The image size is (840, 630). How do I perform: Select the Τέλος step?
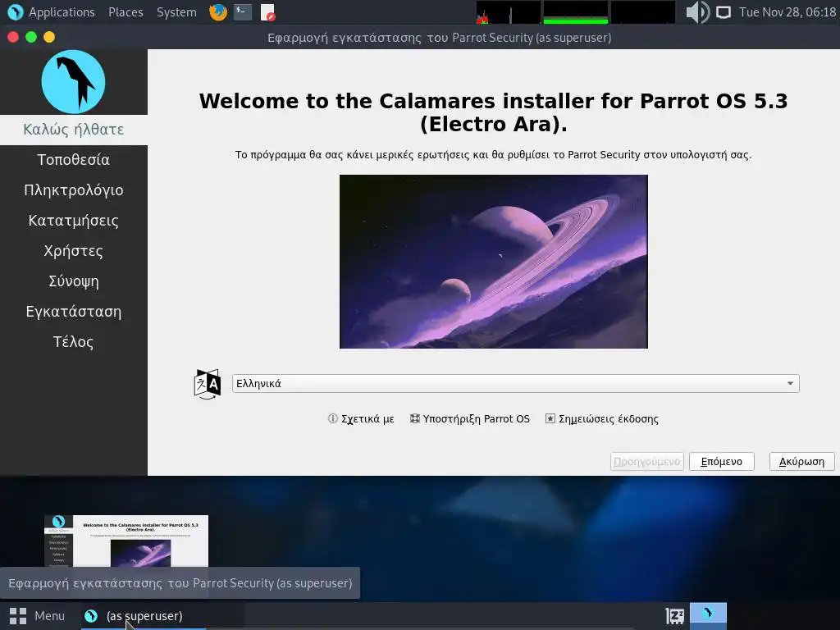coord(73,342)
